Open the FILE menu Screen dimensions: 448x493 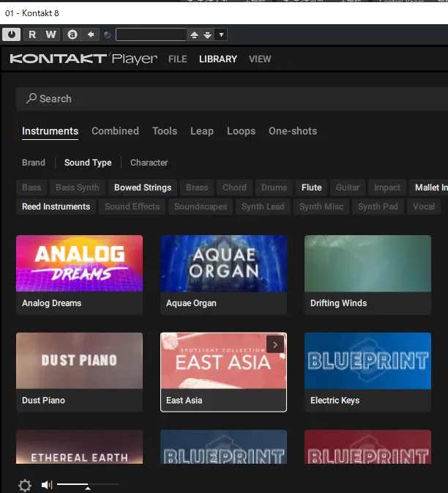177,59
